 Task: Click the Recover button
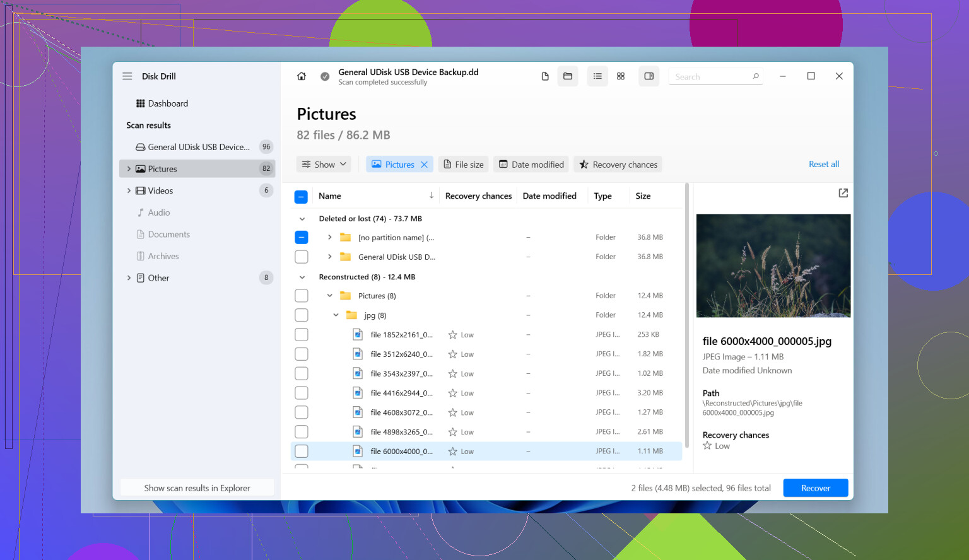[816, 488]
